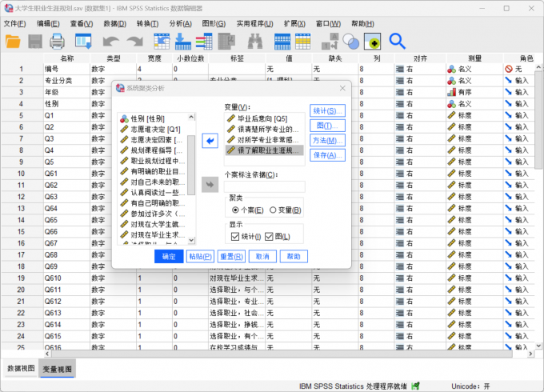Click the Open data document folder icon
Viewport: 544px width, 392px height.
[13, 42]
